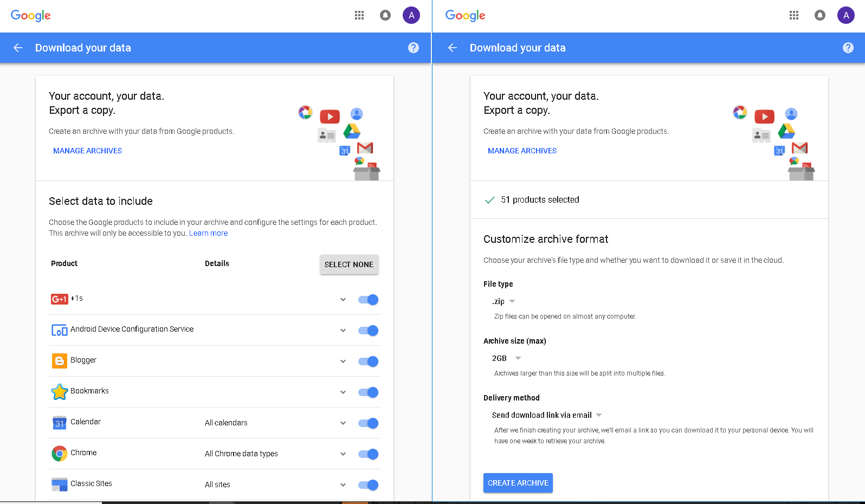The width and height of the screenshot is (865, 504).
Task: Click the Bookmarks star icon
Action: click(x=59, y=392)
